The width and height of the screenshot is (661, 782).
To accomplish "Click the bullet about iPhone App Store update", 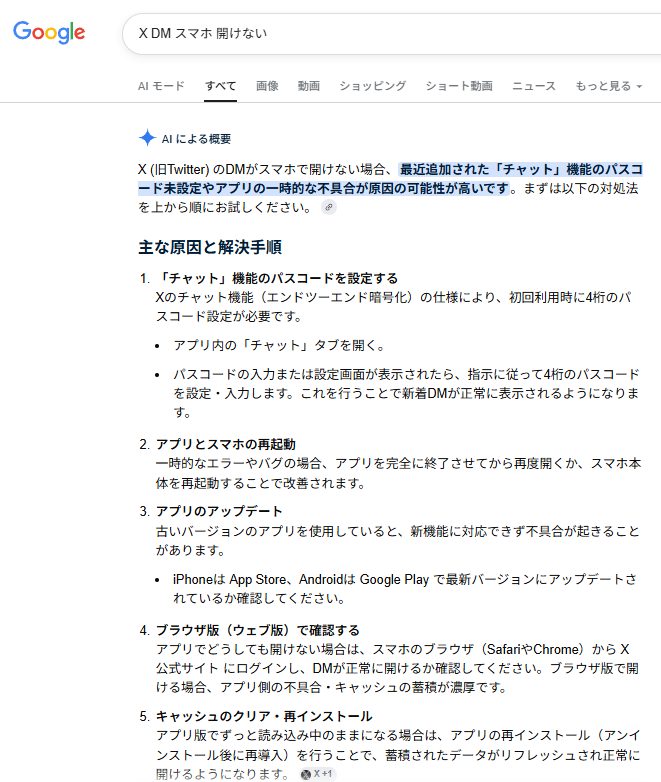I will 405,588.
